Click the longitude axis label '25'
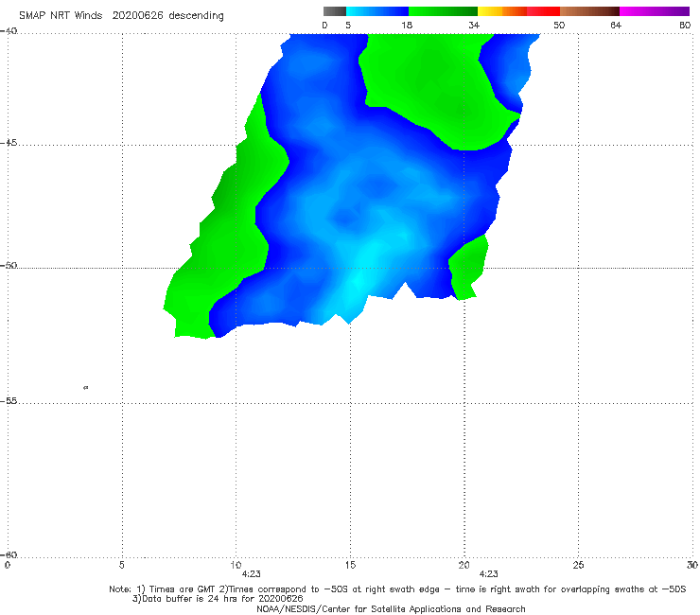The image size is (700, 615). click(x=578, y=565)
